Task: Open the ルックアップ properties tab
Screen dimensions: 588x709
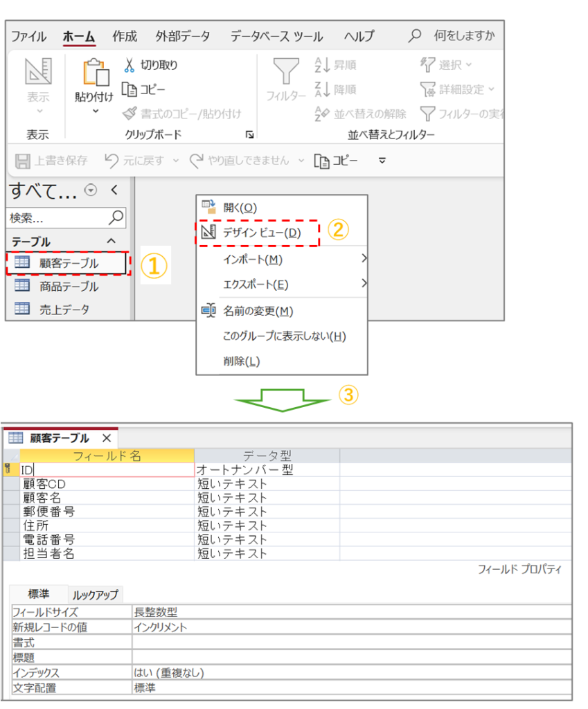Action: tap(95, 594)
